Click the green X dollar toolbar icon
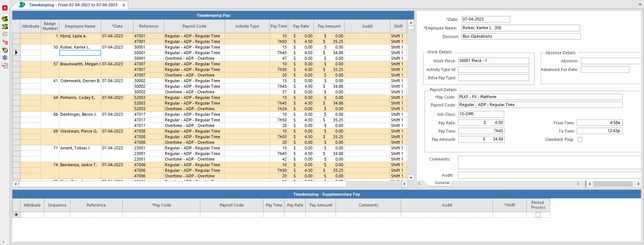The width and height of the screenshot is (644, 245). (5, 27)
